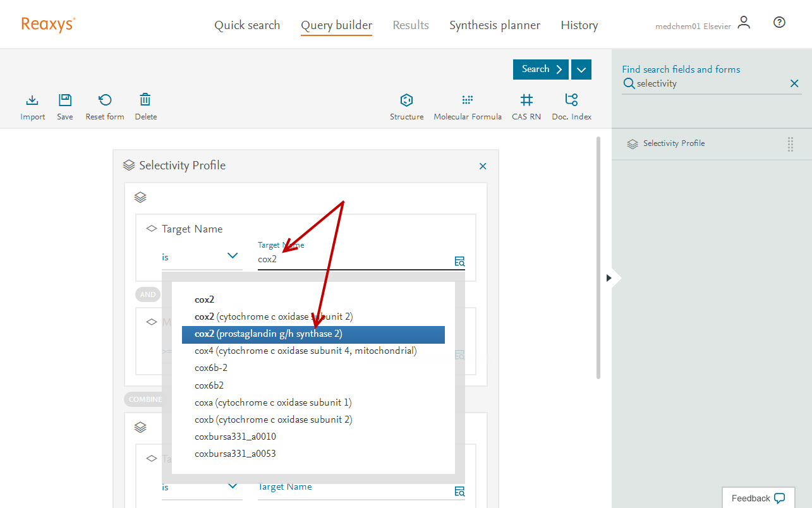
Task: Open the help question mark icon
Action: tap(779, 23)
